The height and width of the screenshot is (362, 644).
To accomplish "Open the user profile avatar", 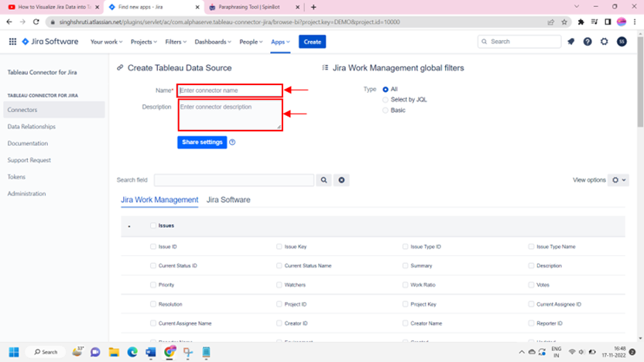I will click(622, 42).
